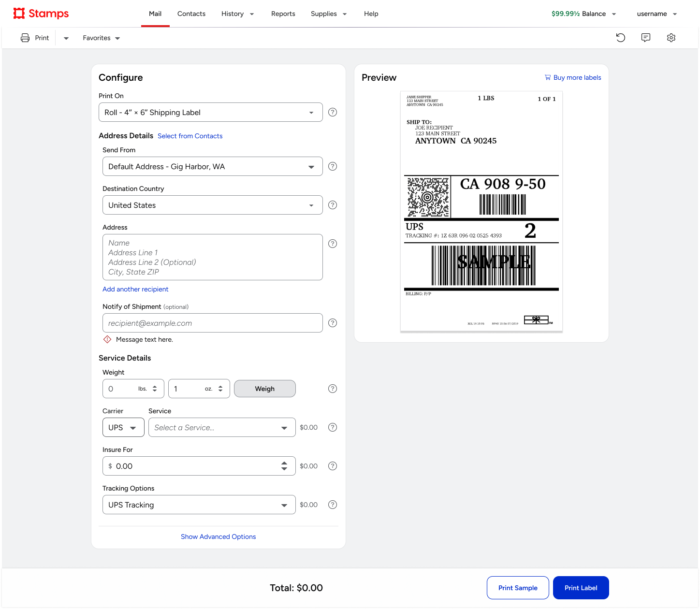Click the shopping cart Buy more labels
The width and height of the screenshot is (700, 609).
tap(573, 77)
